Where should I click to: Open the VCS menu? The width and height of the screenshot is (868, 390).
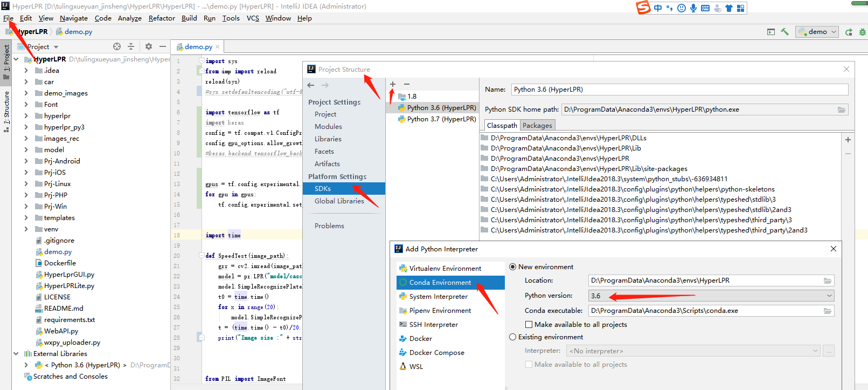pos(253,18)
